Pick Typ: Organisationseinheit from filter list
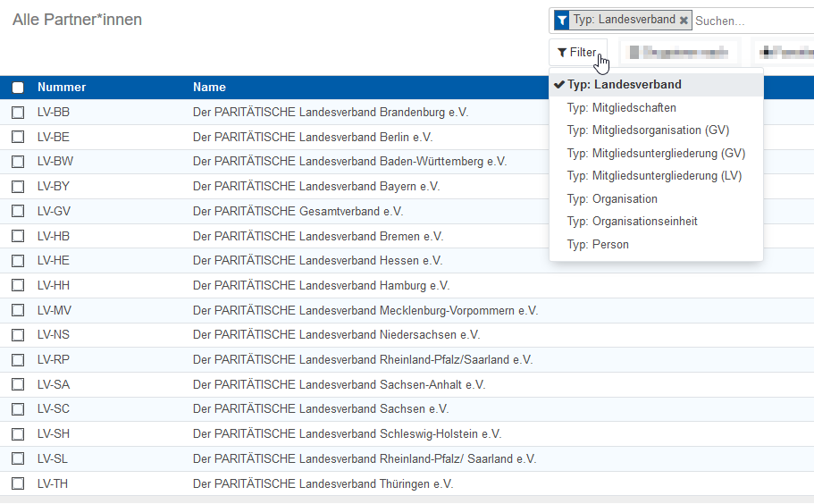This screenshot has height=504, width=814. (632, 222)
